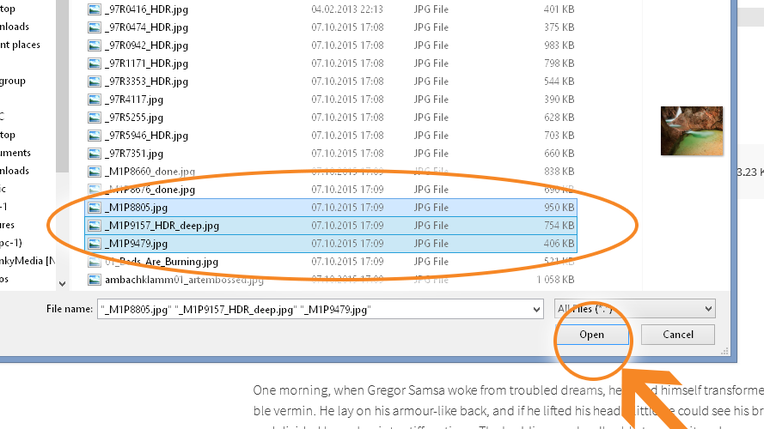The width and height of the screenshot is (764, 429).
Task: Select the _97R0474_HDR.jpg file name
Action: point(146,28)
